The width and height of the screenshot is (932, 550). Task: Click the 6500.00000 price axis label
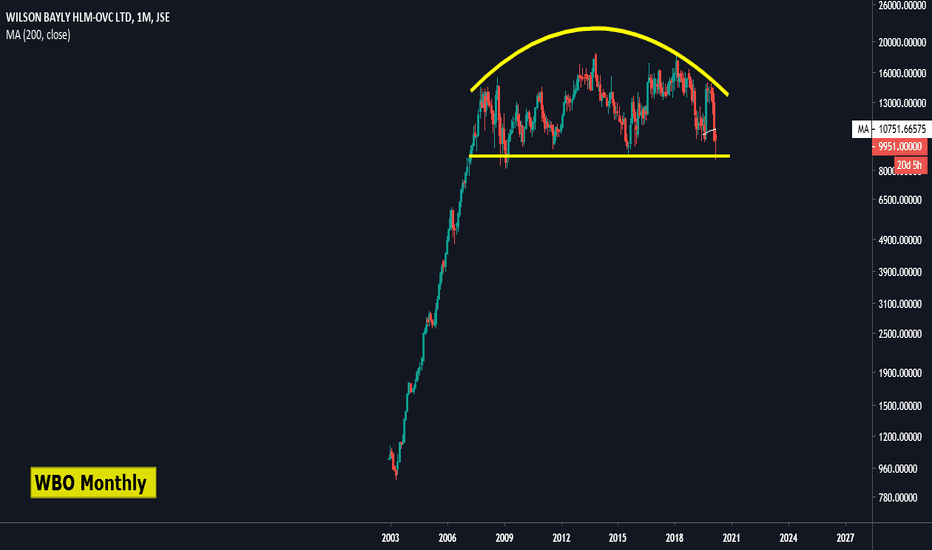pos(900,200)
